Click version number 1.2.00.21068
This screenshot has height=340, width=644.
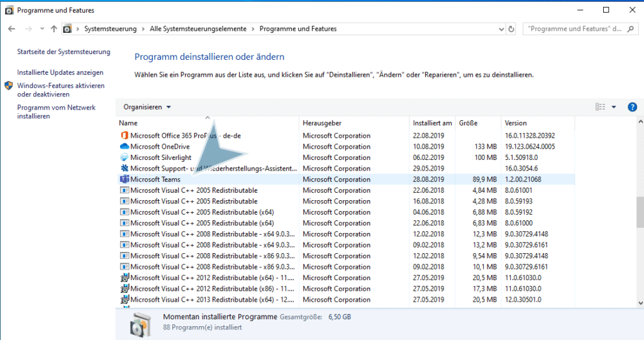tap(523, 179)
